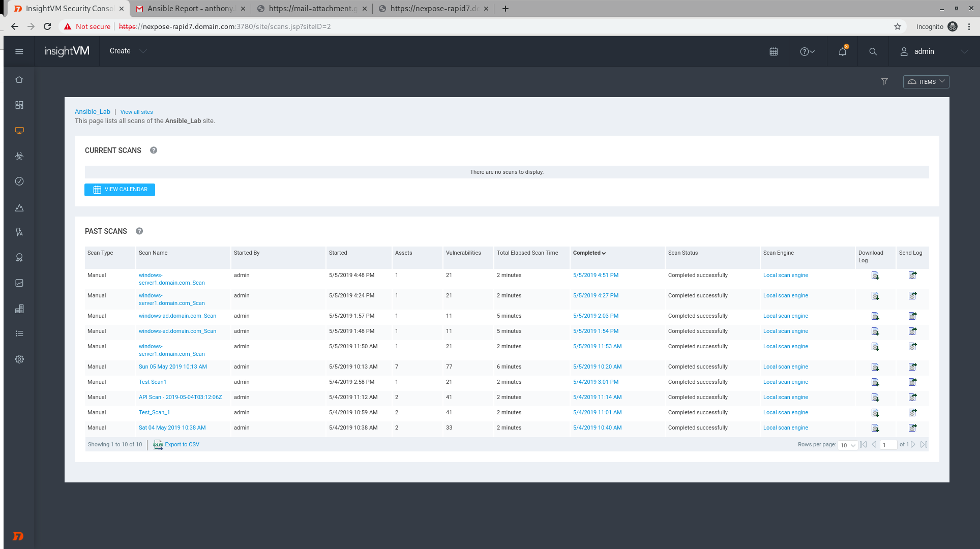The height and width of the screenshot is (549, 980).
Task: Jump to the last results page arrow
Action: pos(924,445)
